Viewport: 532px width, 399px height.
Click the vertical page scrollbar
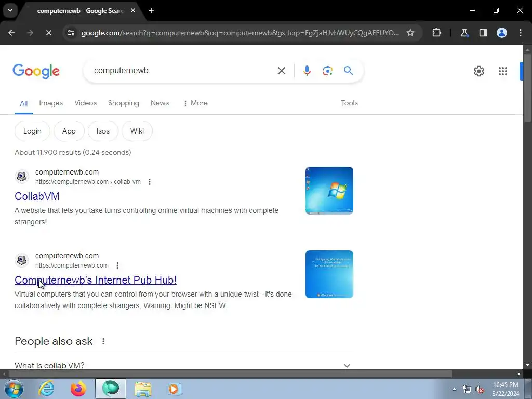click(x=527, y=88)
